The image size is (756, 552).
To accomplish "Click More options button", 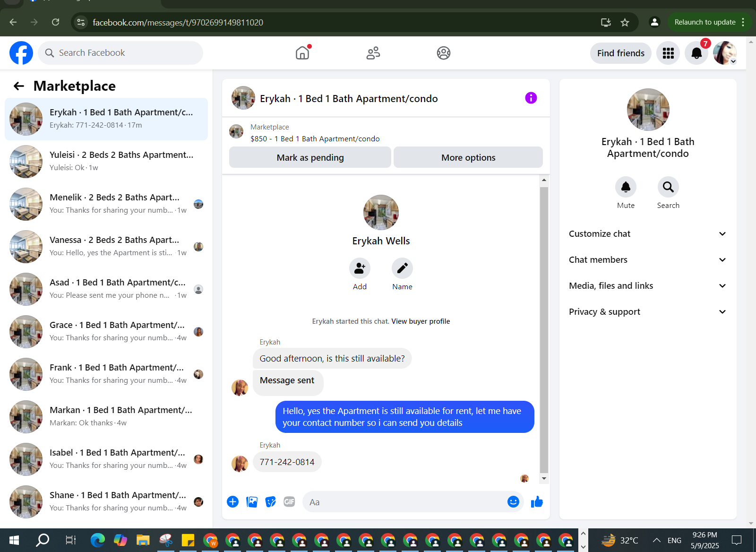I will point(468,157).
